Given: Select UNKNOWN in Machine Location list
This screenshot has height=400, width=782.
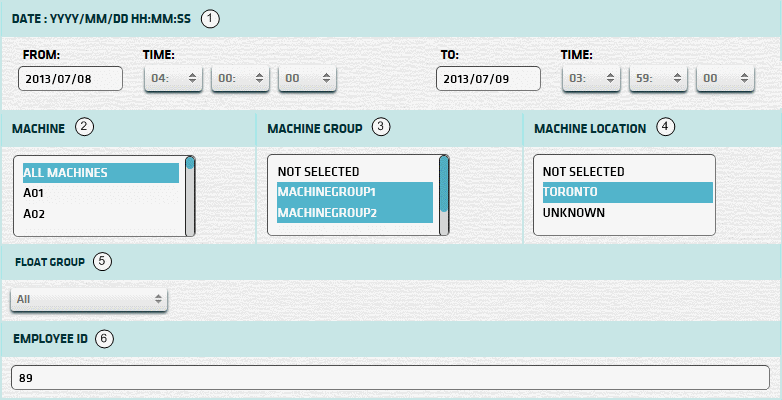Looking at the screenshot, I should [x=622, y=213].
